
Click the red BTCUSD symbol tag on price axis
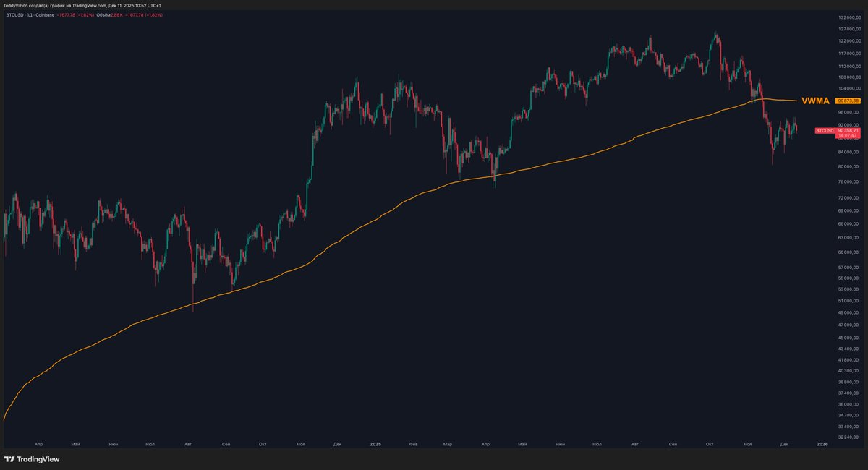(824, 130)
